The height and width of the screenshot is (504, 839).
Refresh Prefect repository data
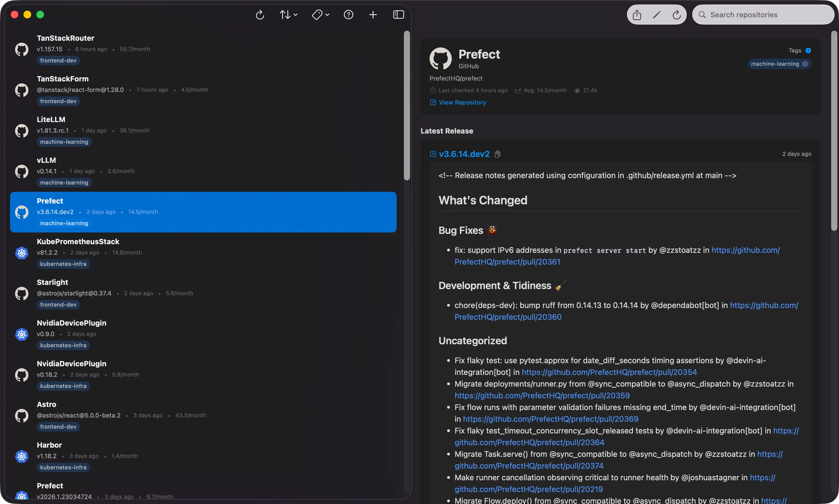(x=677, y=14)
